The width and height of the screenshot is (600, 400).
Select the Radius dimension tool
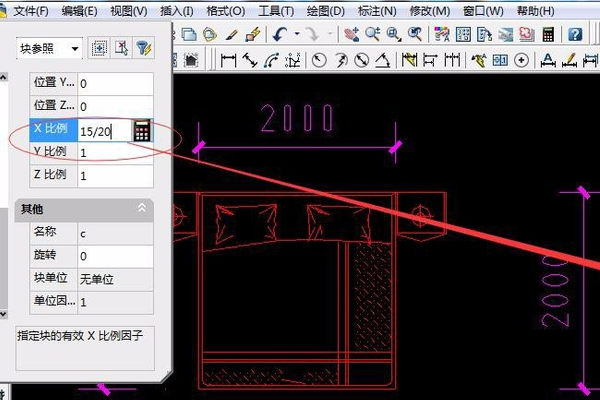tap(319, 60)
